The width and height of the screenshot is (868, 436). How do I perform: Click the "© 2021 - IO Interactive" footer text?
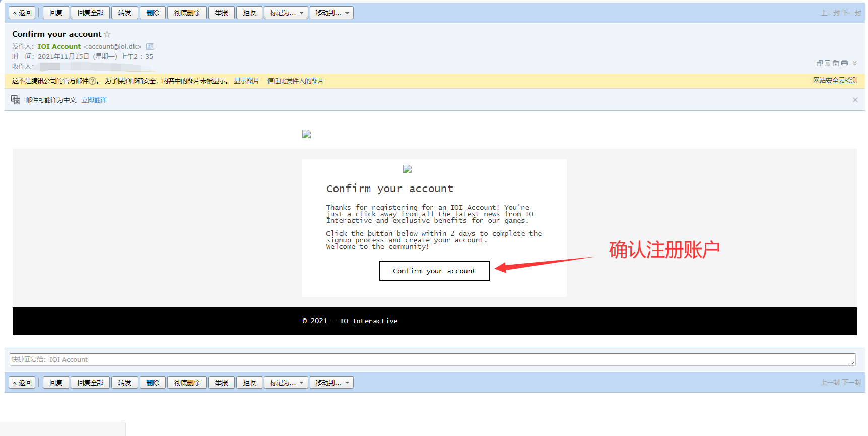[x=350, y=321]
